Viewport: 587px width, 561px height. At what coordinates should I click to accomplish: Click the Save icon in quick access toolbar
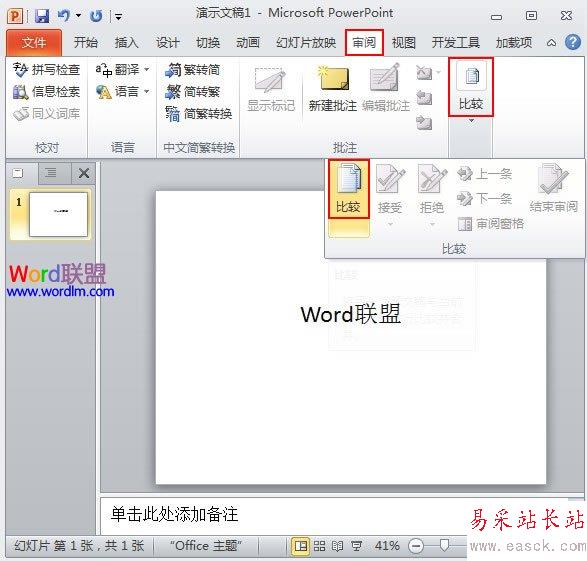(x=42, y=16)
